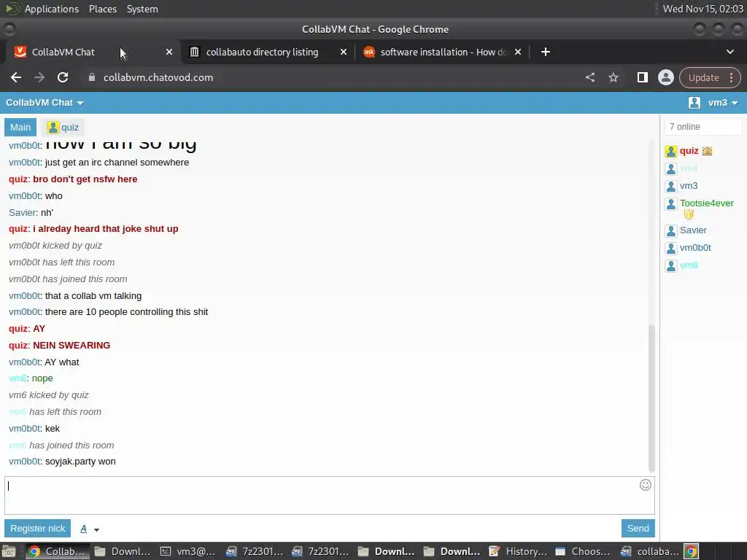Open a new browser tab
The height and width of the screenshot is (560, 747).
546,52
